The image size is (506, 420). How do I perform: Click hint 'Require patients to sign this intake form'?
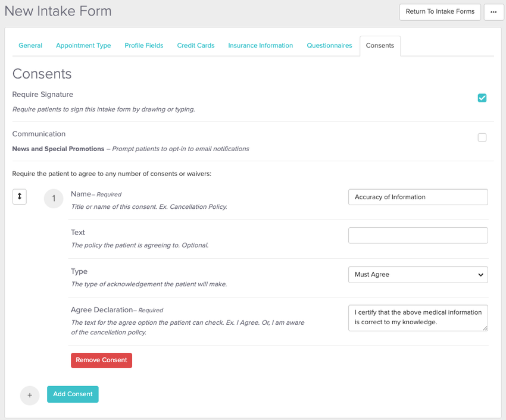[104, 109]
